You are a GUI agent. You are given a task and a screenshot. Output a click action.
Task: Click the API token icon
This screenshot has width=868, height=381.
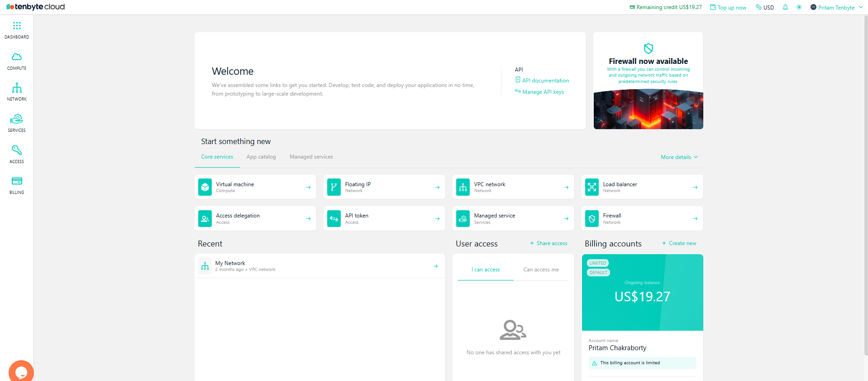point(334,218)
